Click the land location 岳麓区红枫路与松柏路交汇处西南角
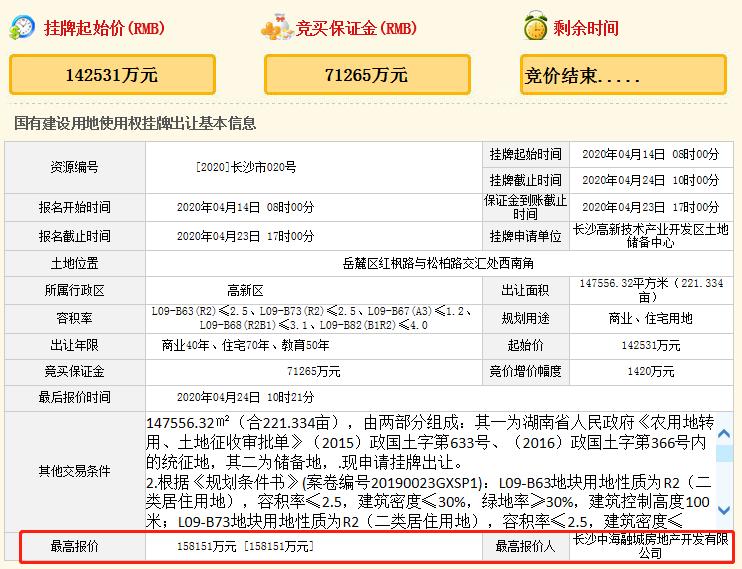This screenshot has height=569, width=742. (x=438, y=263)
